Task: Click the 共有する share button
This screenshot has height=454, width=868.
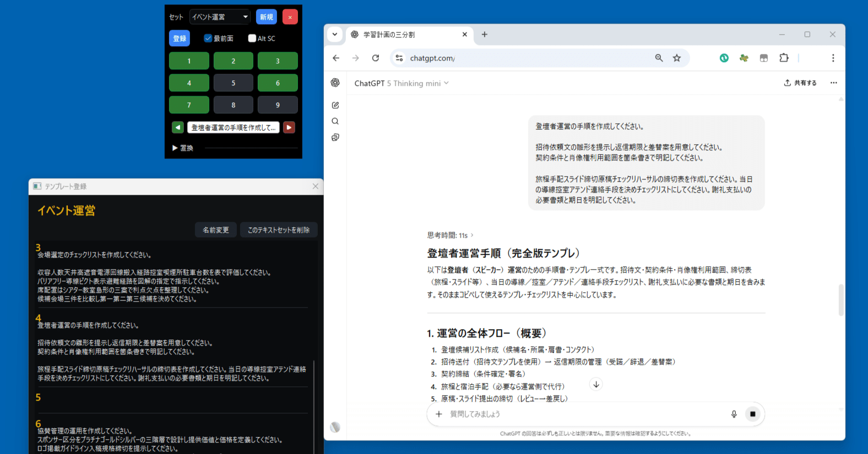Action: [x=800, y=83]
